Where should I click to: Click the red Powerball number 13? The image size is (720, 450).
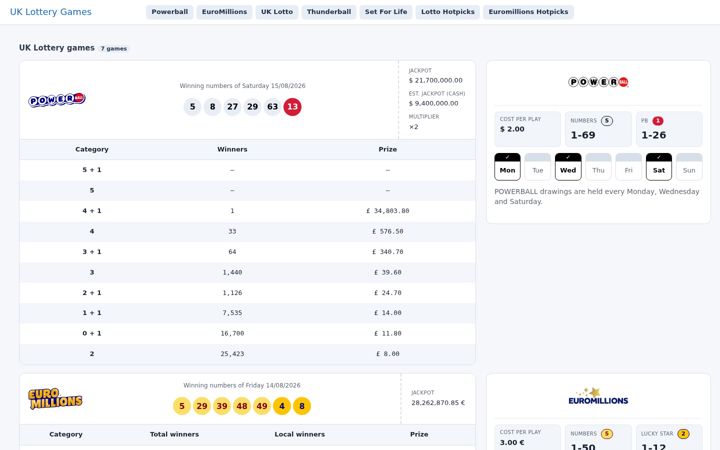point(292,107)
